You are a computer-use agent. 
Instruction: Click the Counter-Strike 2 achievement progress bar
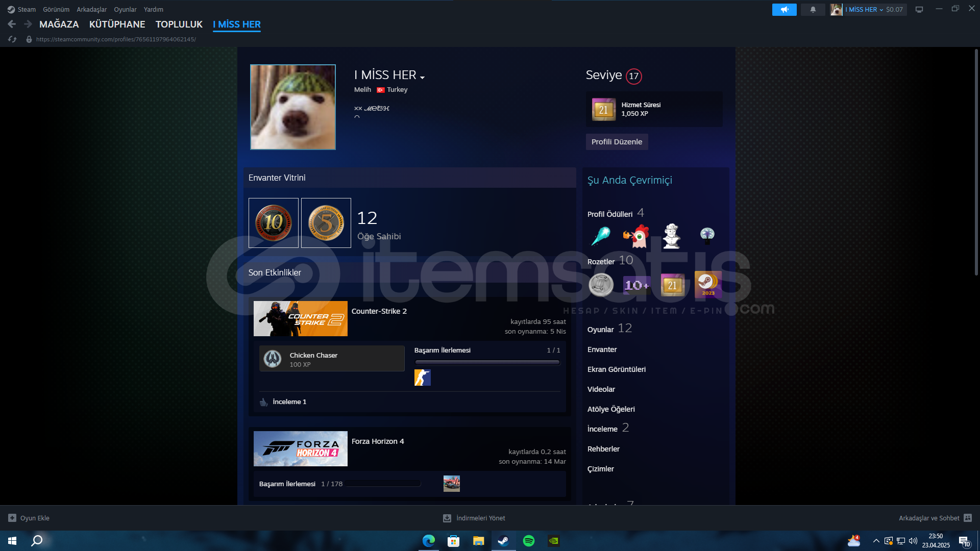coord(487,362)
